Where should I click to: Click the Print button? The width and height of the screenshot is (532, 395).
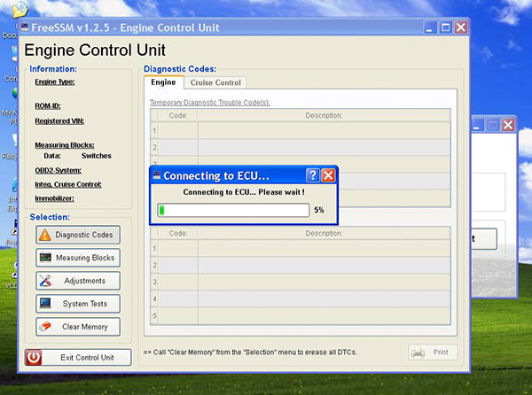(x=433, y=352)
